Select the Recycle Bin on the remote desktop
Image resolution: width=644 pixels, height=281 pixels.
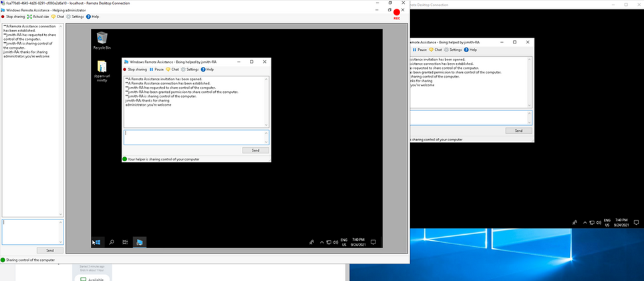(x=102, y=40)
